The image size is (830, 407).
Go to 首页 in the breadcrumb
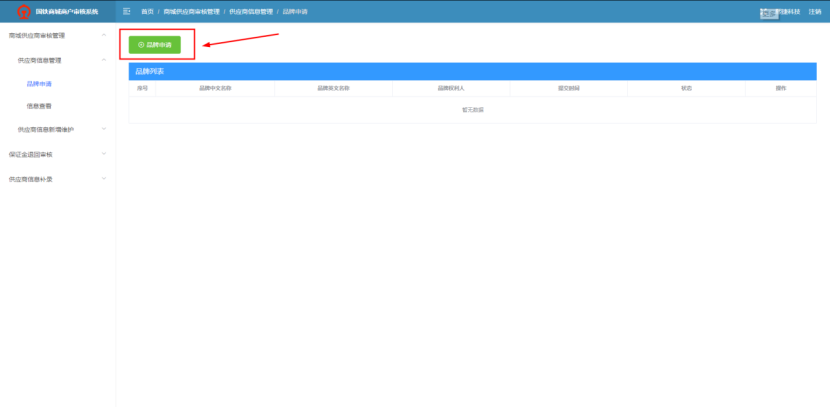[147, 11]
